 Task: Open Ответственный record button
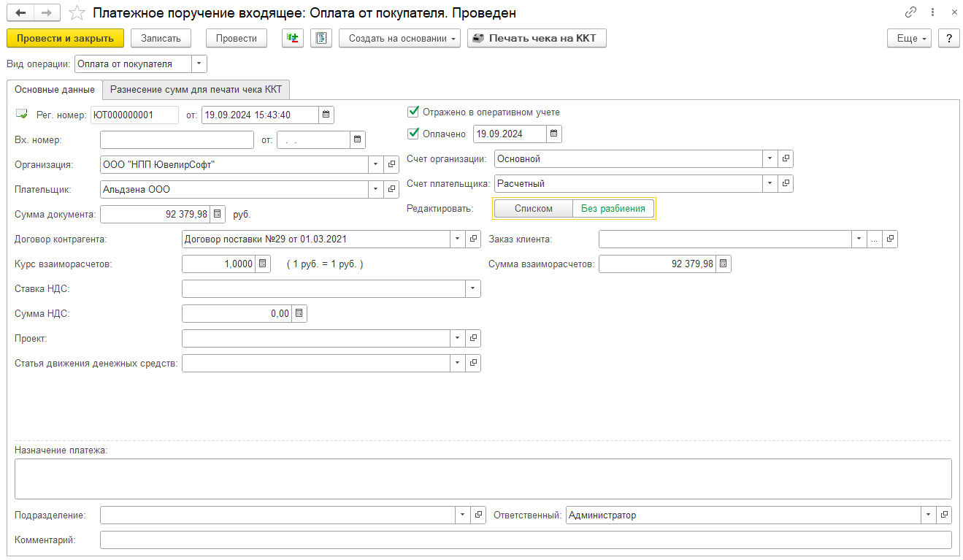point(944,515)
